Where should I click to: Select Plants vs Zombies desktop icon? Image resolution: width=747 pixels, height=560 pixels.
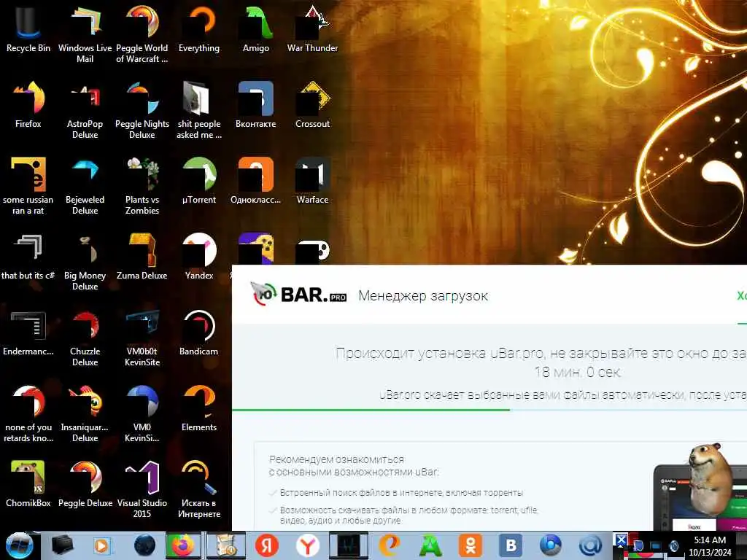click(x=142, y=186)
